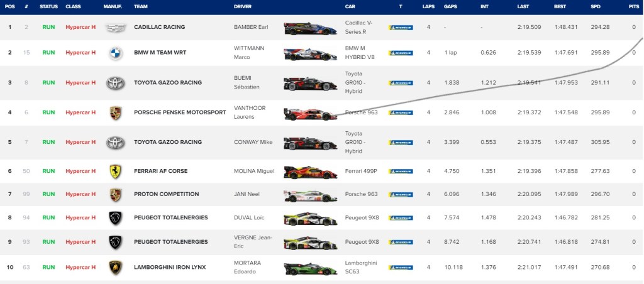Click the Michelin tyre logo in Molina's row
The height and width of the screenshot is (284, 644).
(x=401, y=171)
